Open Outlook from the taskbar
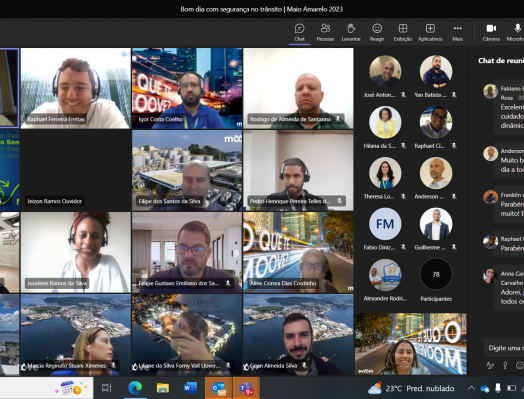Screen dimensions: 524x399 (218, 388)
